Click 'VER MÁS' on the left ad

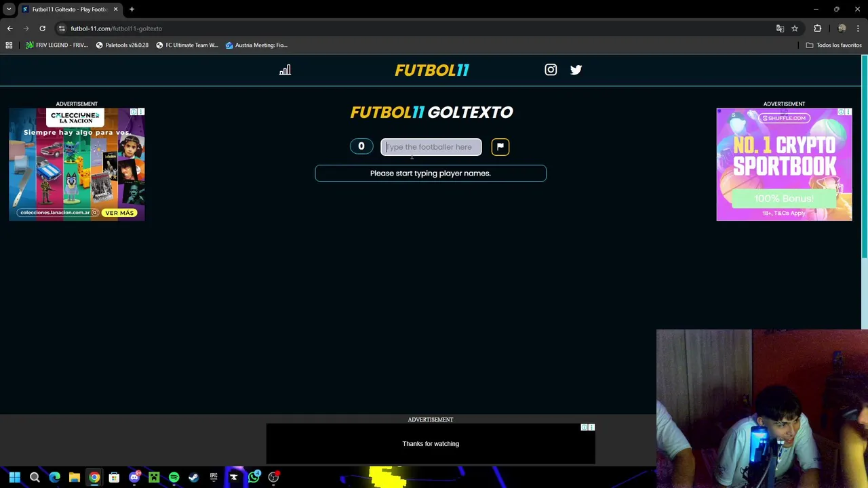coord(119,213)
